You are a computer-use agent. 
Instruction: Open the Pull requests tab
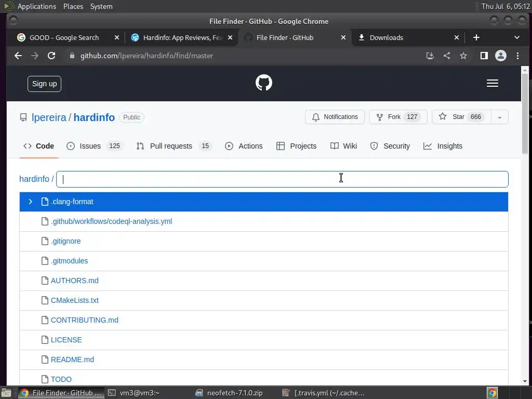174,146
